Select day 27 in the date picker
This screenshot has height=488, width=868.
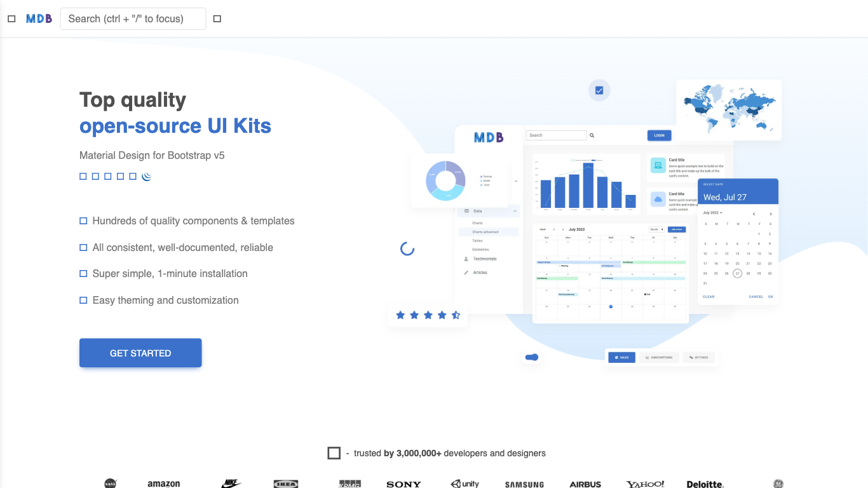(x=737, y=273)
